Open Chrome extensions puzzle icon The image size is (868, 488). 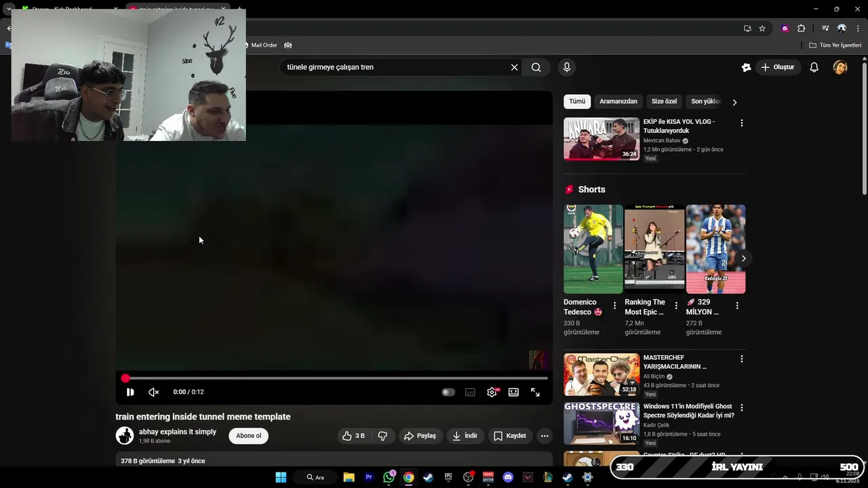801,28
